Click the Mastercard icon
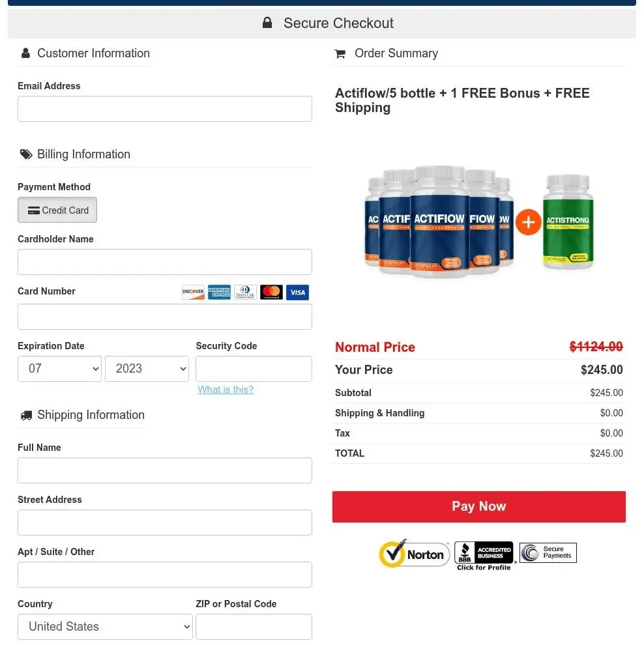Image resolution: width=644 pixels, height=645 pixels. (x=271, y=292)
